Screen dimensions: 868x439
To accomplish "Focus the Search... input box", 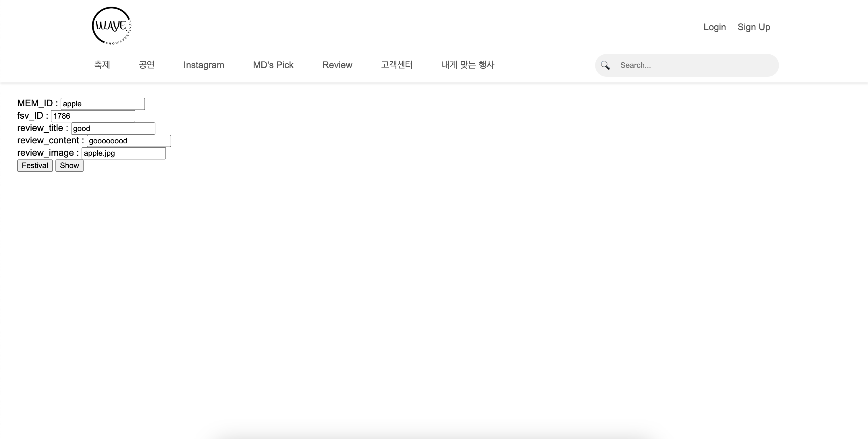I will [694, 66].
